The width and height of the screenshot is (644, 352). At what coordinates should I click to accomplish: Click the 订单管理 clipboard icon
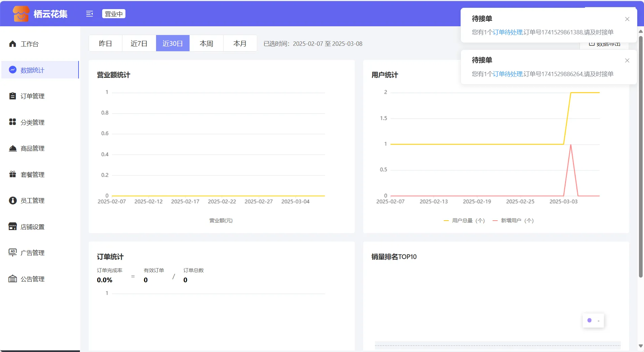(x=12, y=96)
